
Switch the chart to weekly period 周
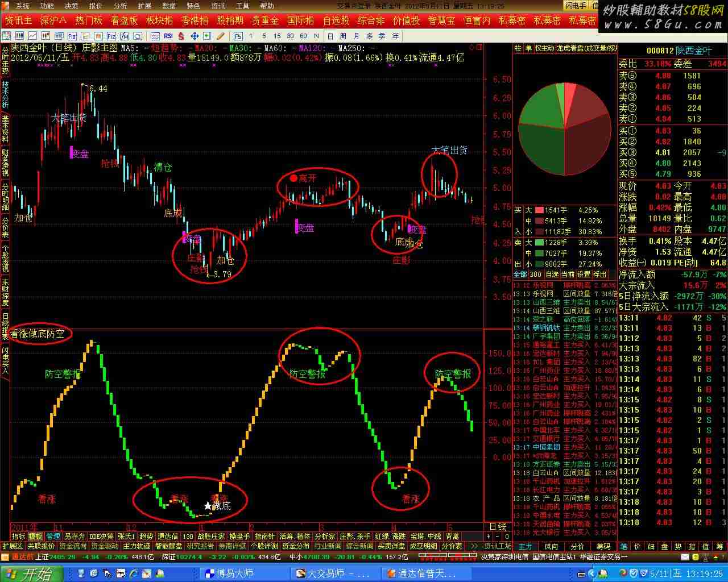point(343,36)
